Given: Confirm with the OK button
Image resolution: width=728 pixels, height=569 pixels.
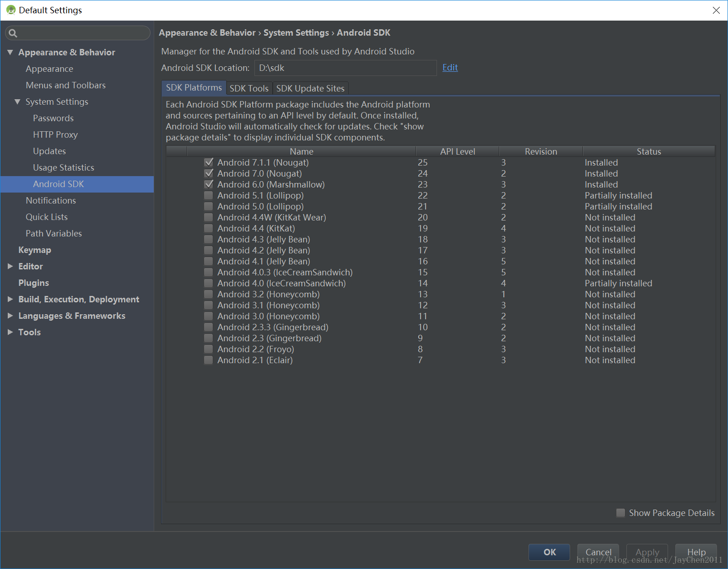Looking at the screenshot, I should [550, 552].
